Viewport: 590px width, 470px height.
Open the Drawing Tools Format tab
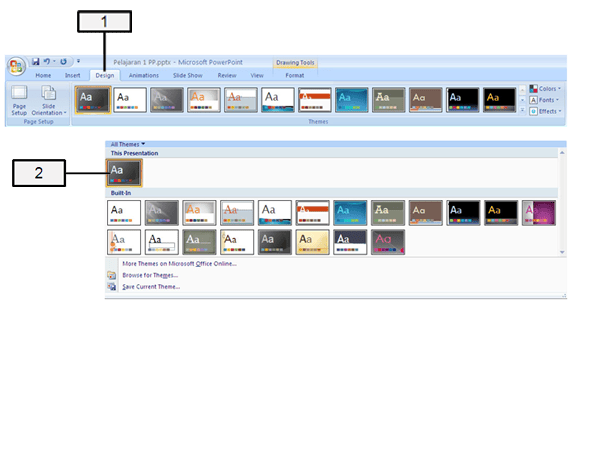click(x=295, y=76)
